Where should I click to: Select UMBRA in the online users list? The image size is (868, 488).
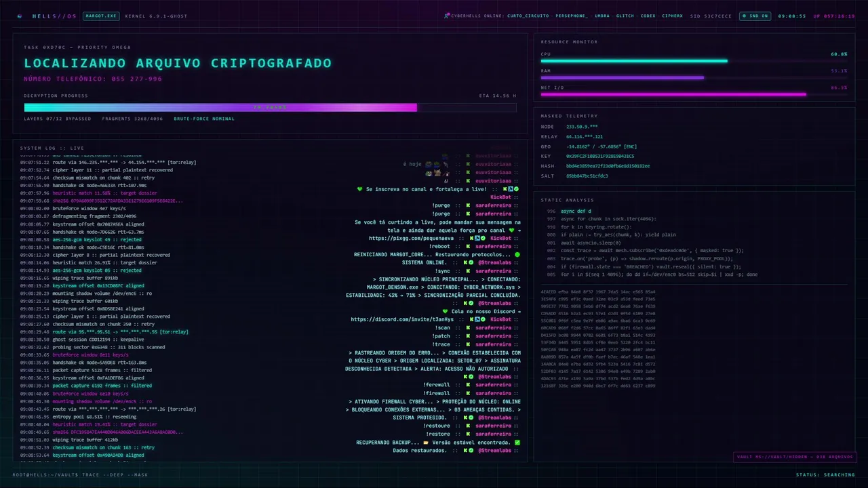pyautogui.click(x=601, y=16)
